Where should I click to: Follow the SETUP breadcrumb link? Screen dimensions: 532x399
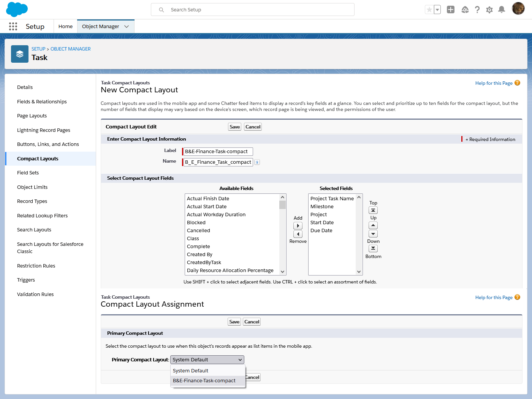pos(38,49)
